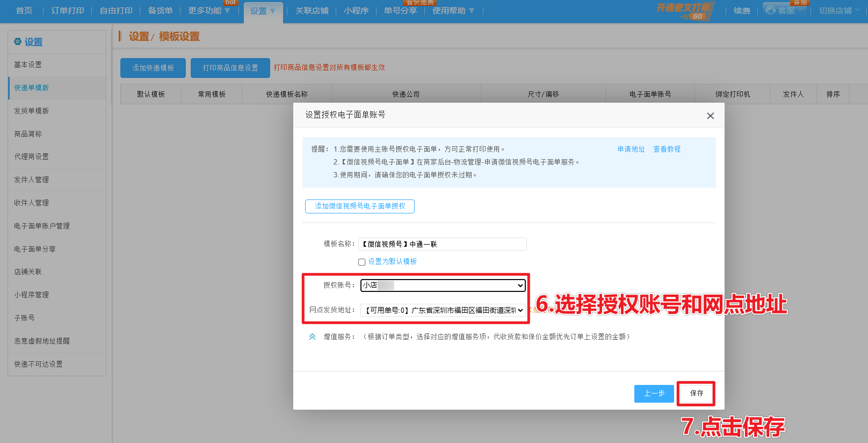Open 备货单 menu item
Image resolution: width=868 pixels, height=443 pixels.
160,10
